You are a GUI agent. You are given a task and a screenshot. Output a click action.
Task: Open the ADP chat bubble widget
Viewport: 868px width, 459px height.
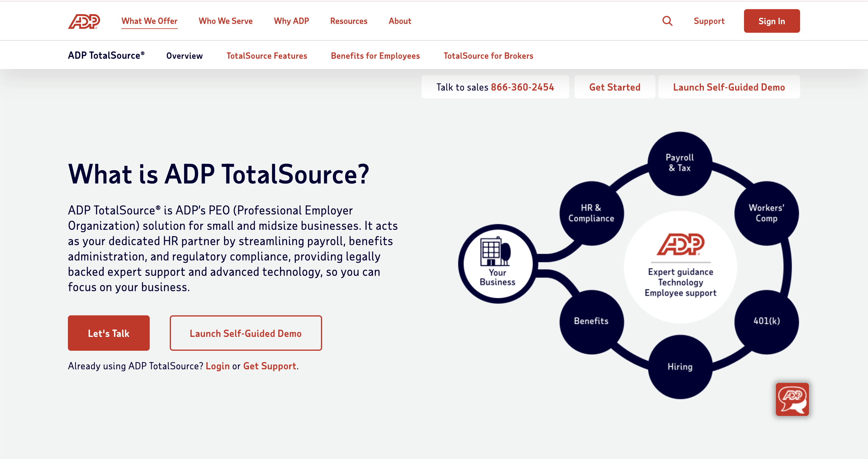(x=792, y=399)
